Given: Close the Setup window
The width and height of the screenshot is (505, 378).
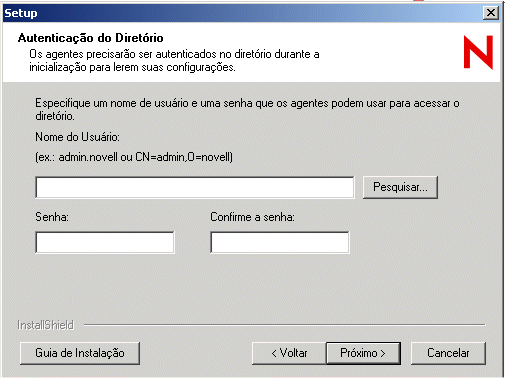Looking at the screenshot, I should click(491, 13).
